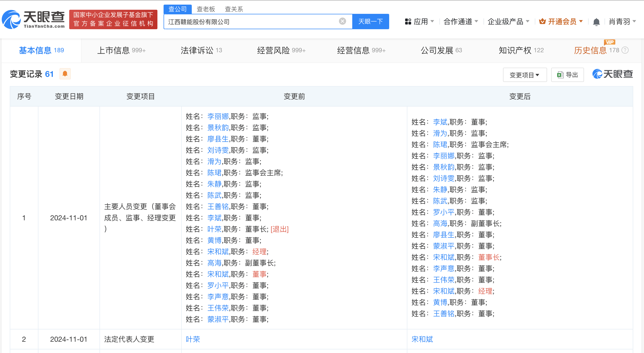Select the 历史信息 VIP tab
Image resolution: width=644 pixels, height=353 pixels.
coord(597,50)
